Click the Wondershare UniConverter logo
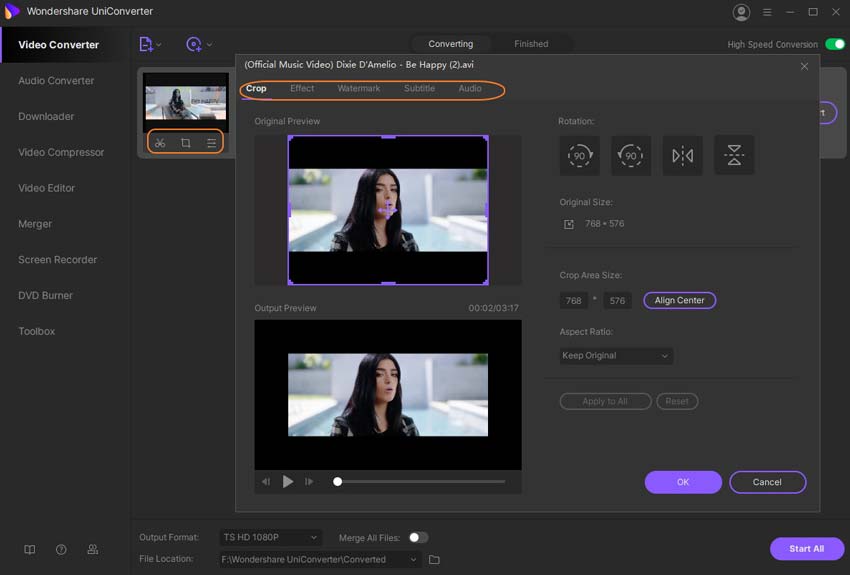 click(x=11, y=11)
